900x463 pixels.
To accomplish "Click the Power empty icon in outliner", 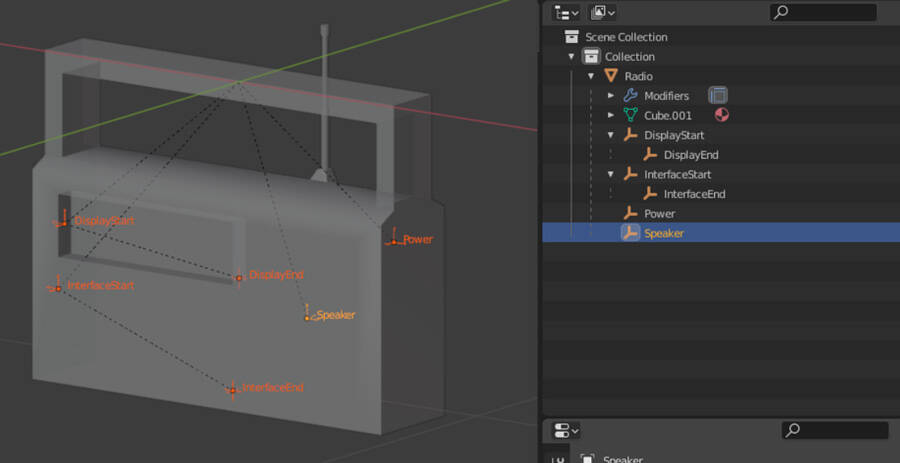I will tap(630, 213).
